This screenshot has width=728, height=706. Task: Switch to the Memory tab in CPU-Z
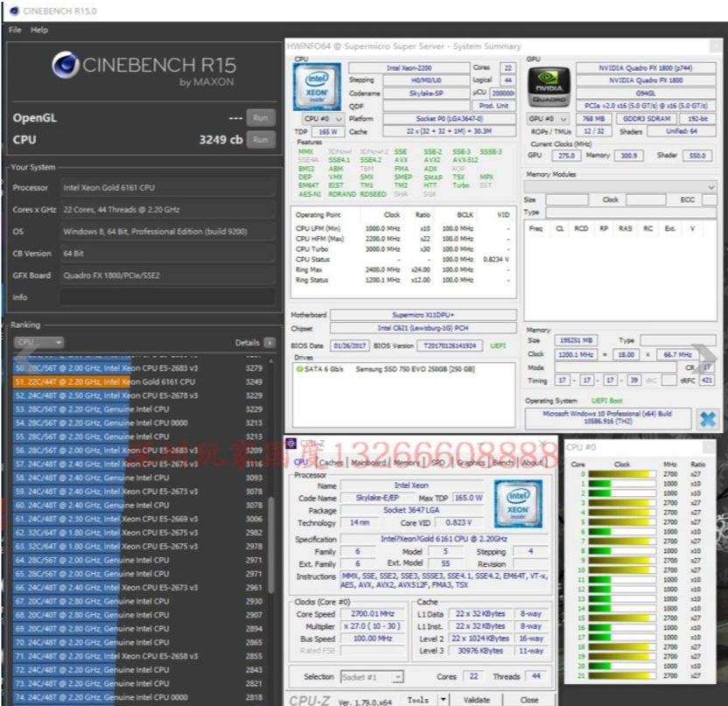[407, 462]
